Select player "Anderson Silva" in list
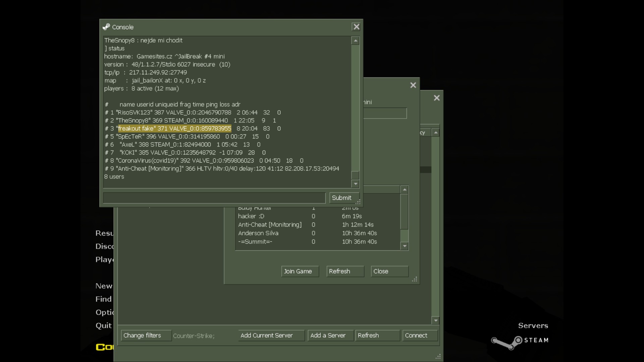644x362 pixels. (318, 233)
